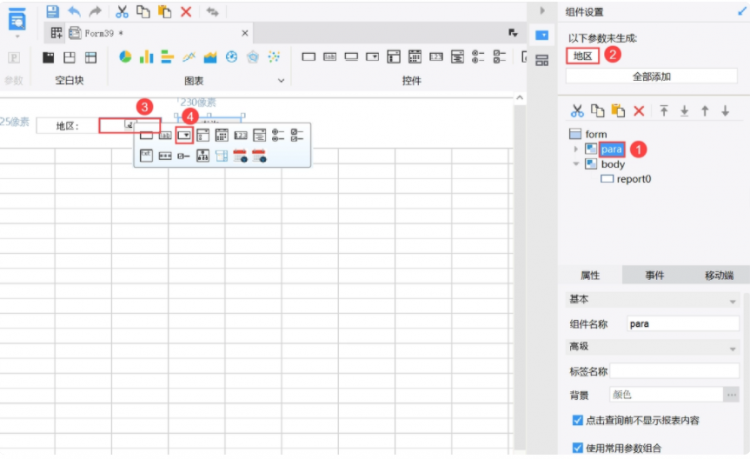This screenshot has width=750, height=459.
Task: Pick the text box widget in 控件 ribbon group
Action: pos(309,57)
